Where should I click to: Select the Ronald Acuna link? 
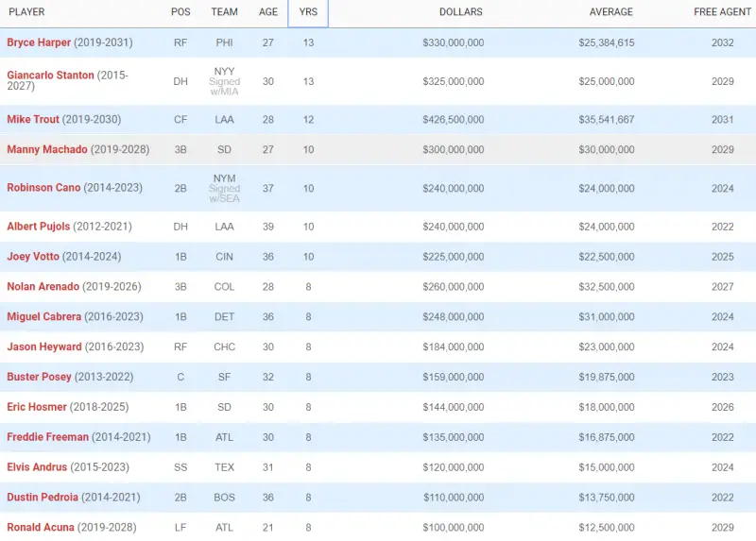click(43, 527)
